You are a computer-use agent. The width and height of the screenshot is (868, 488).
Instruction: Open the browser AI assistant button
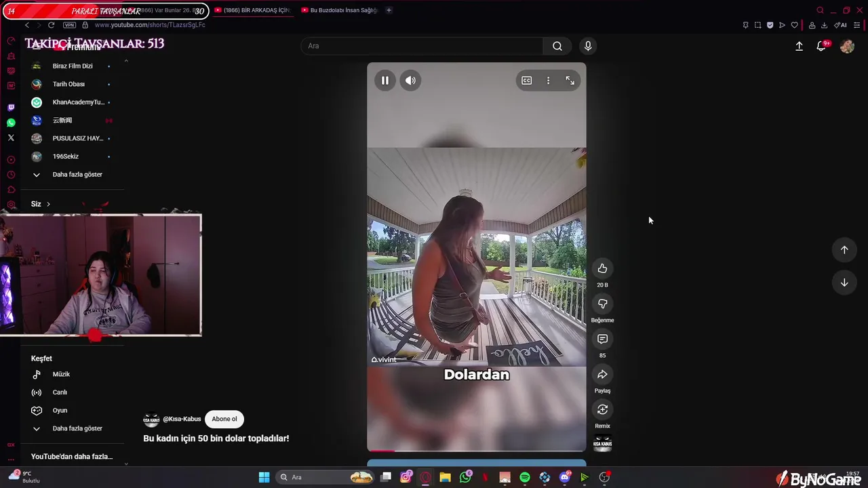pos(840,25)
